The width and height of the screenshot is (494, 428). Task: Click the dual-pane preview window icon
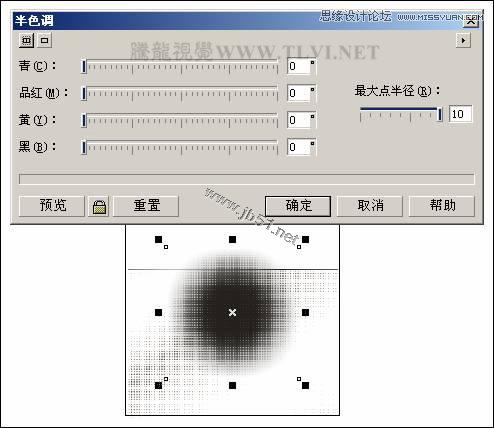point(26,41)
